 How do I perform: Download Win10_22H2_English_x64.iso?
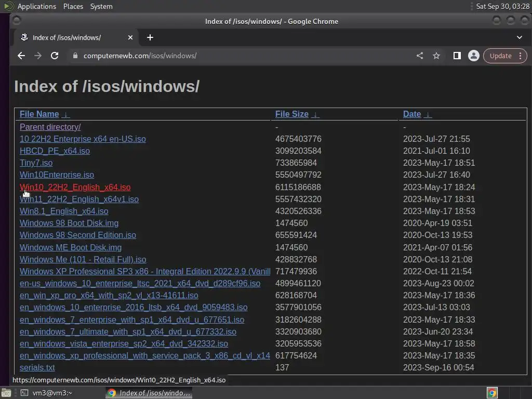click(x=75, y=187)
